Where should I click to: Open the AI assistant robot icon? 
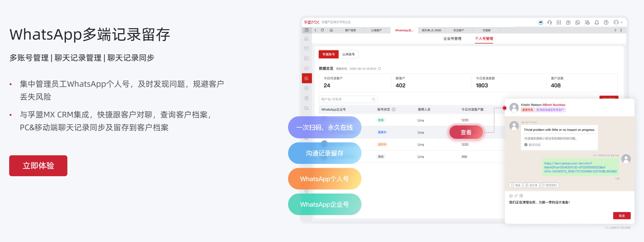(x=540, y=22)
